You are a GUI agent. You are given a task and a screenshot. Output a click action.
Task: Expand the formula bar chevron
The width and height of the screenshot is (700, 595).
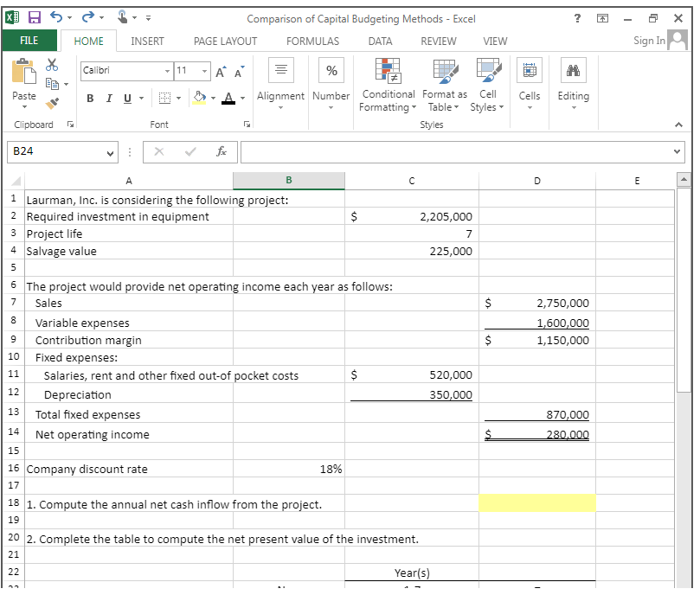[677, 151]
